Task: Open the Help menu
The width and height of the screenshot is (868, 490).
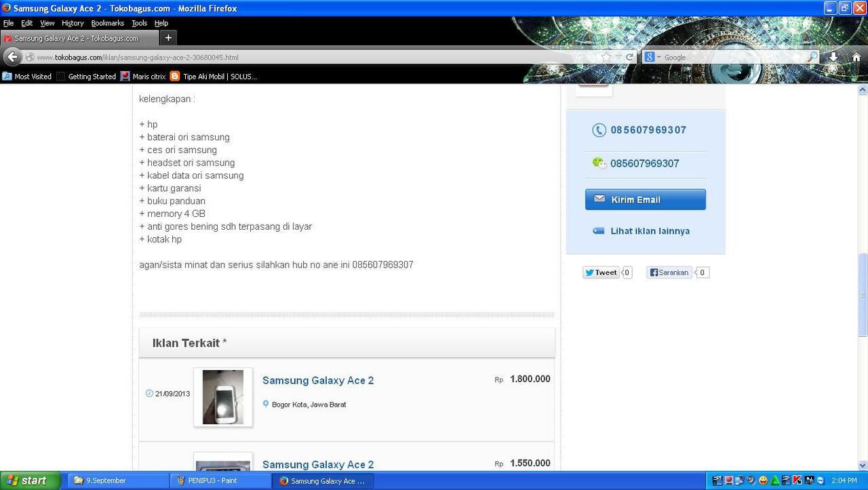Action: (x=161, y=23)
